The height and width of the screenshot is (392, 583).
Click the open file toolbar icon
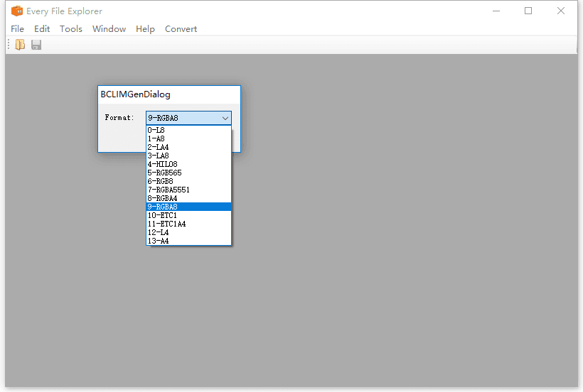tap(20, 45)
